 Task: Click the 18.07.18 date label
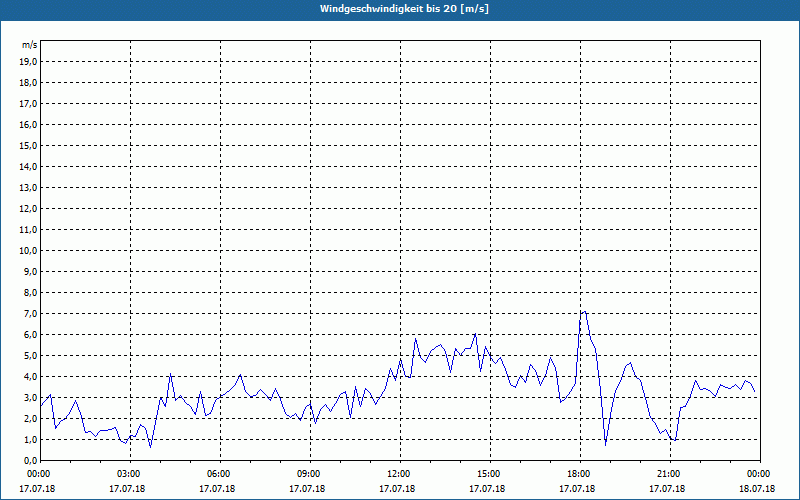[x=757, y=489]
